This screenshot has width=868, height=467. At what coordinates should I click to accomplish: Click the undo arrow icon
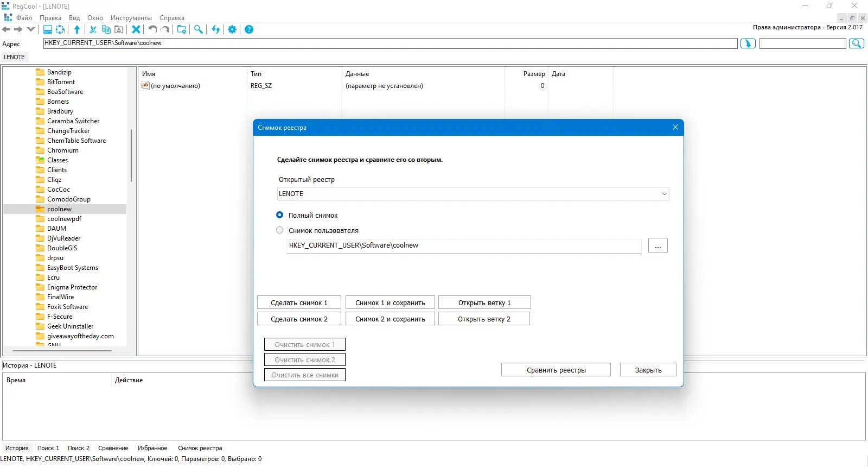tap(152, 29)
